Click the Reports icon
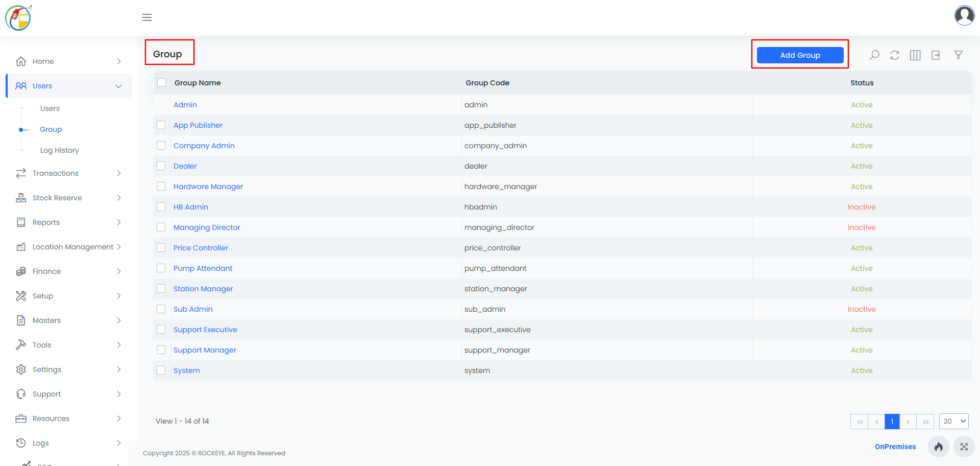Image resolution: width=980 pixels, height=466 pixels. point(21,222)
